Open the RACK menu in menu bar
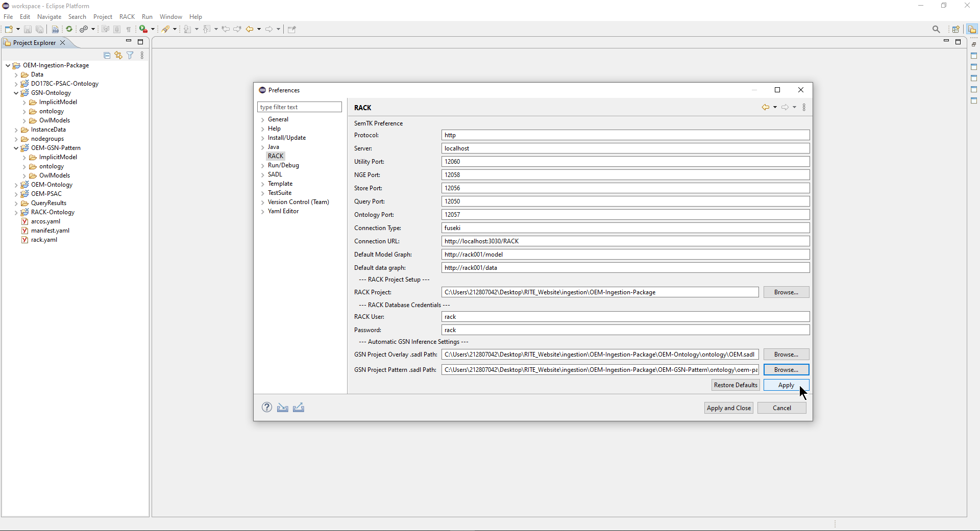Screen dimensions: 980x531 (127, 17)
